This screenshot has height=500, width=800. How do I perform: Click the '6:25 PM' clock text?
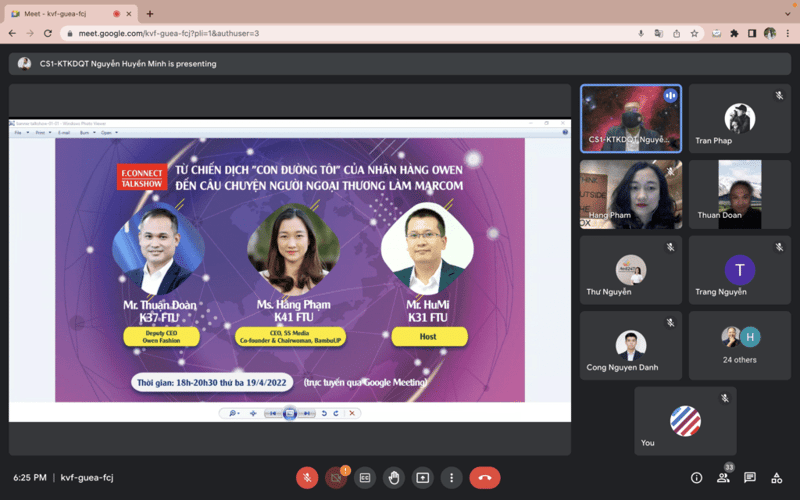pos(30,478)
